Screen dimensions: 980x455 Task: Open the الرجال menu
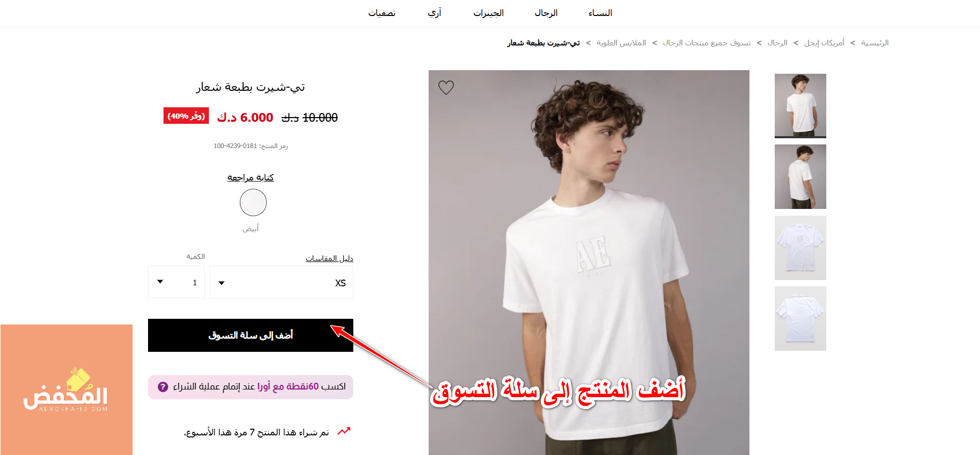pos(546,13)
